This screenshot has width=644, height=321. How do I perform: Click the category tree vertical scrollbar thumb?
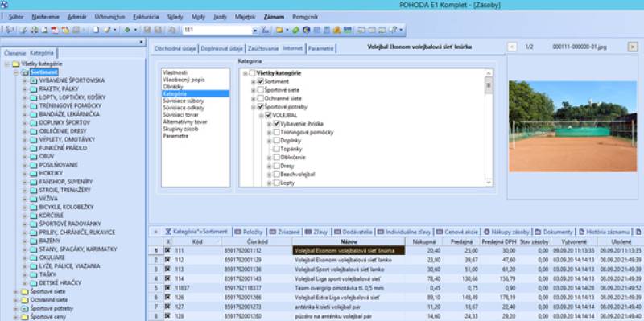489,86
